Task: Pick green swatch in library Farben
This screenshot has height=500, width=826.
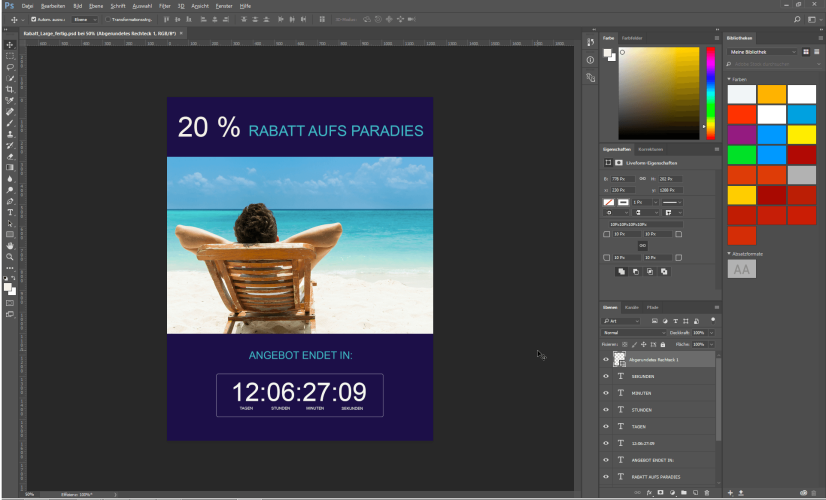Action: pyautogui.click(x=742, y=155)
